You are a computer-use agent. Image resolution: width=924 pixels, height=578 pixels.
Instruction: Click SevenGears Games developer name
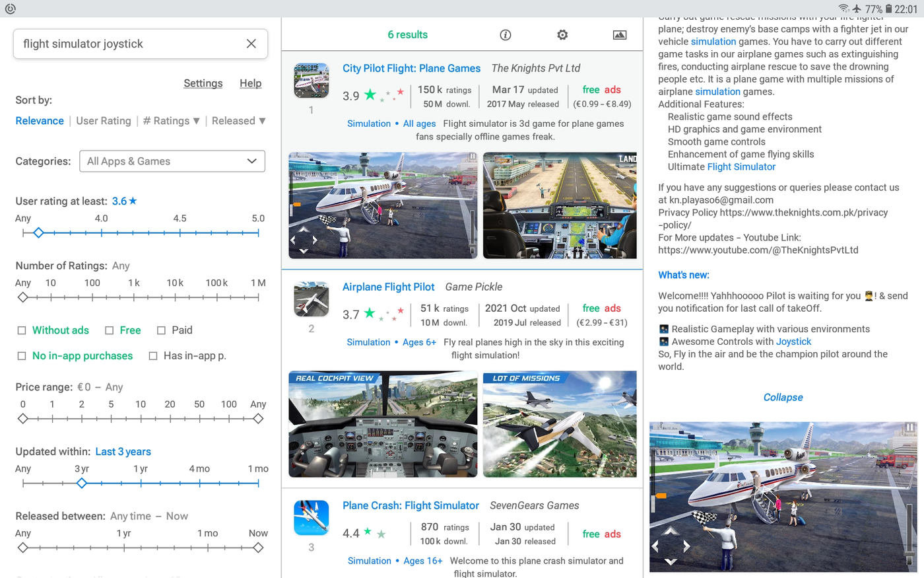click(535, 505)
